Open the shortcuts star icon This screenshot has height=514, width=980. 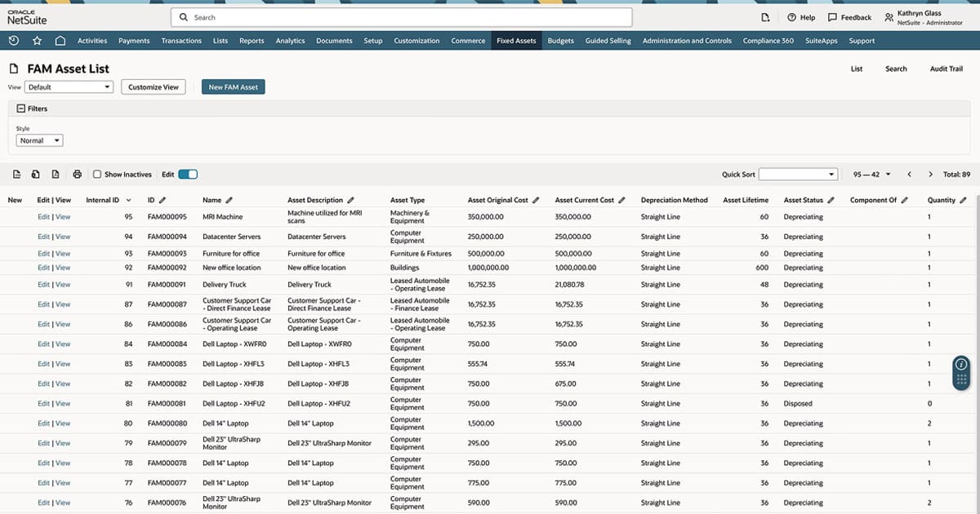point(37,40)
